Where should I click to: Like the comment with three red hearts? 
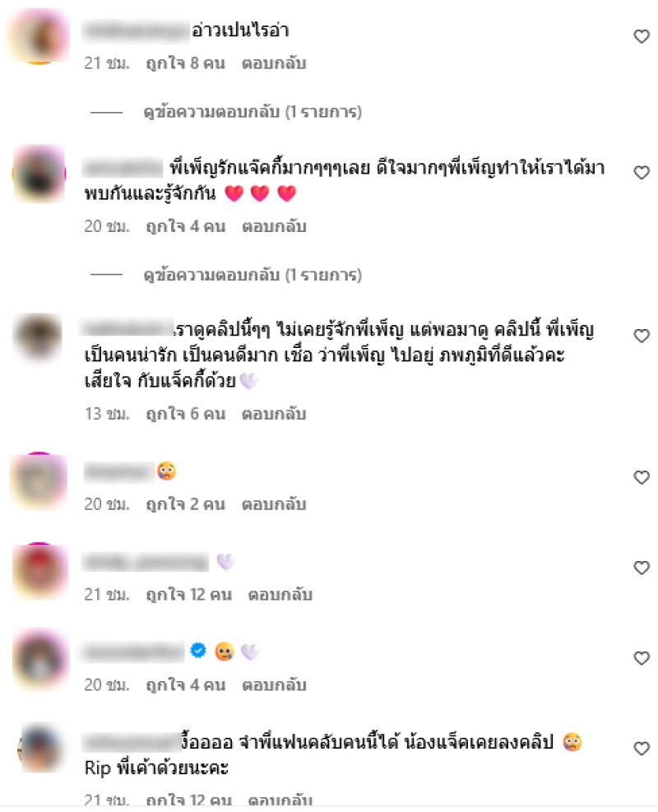click(642, 173)
